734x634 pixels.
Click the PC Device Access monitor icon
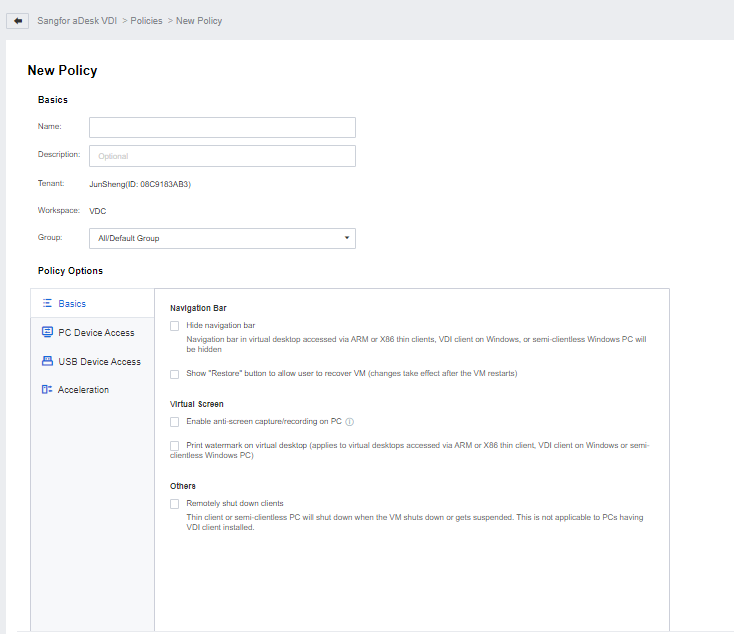click(x=47, y=332)
